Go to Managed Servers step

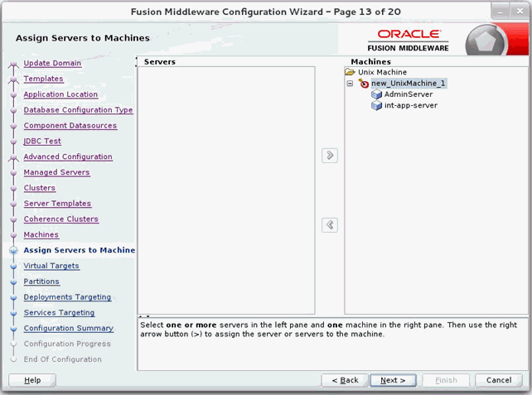pyautogui.click(x=56, y=172)
